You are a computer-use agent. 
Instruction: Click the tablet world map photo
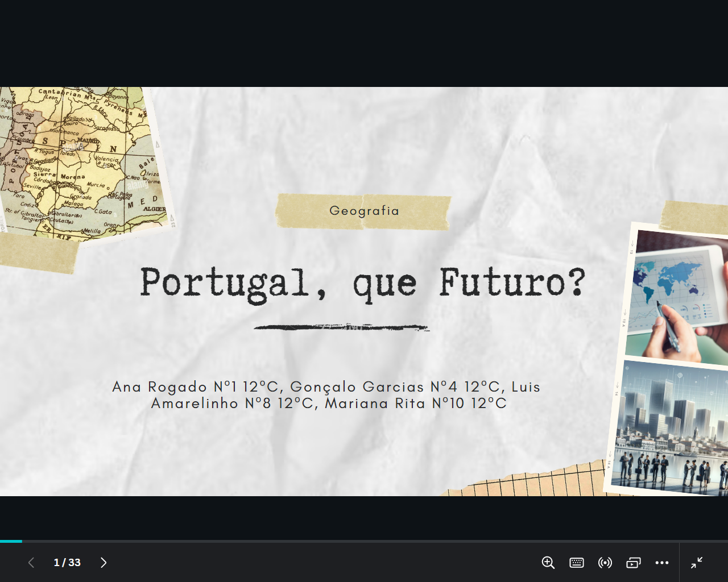678,297
